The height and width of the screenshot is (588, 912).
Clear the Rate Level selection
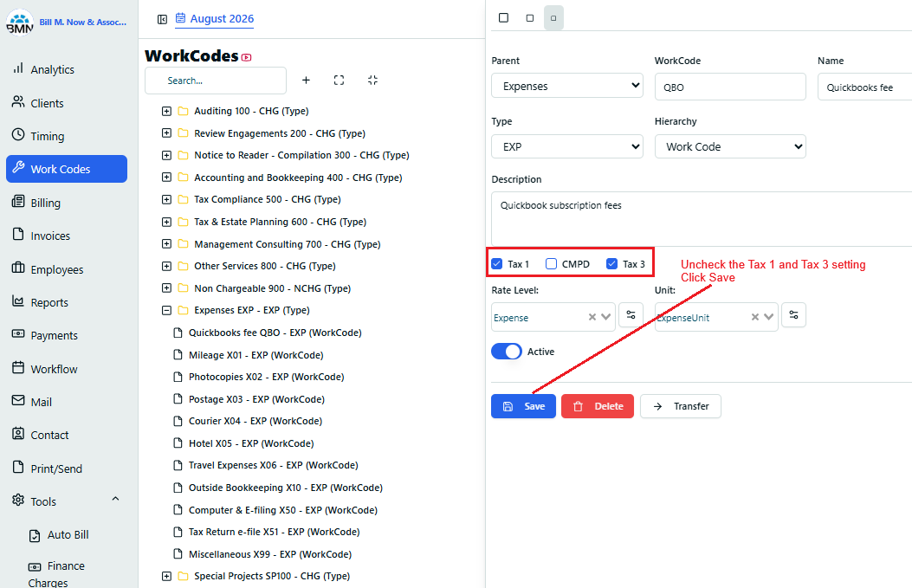592,317
